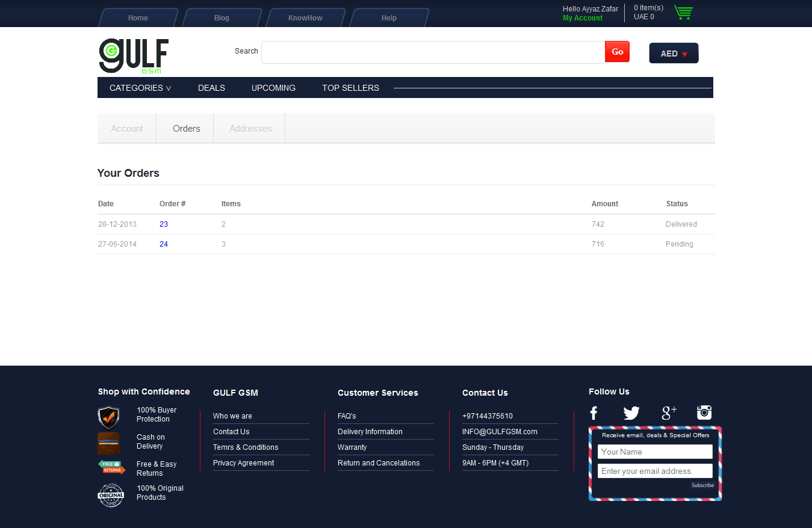Focus the Your Name field
This screenshot has height=528, width=812.
click(x=655, y=452)
